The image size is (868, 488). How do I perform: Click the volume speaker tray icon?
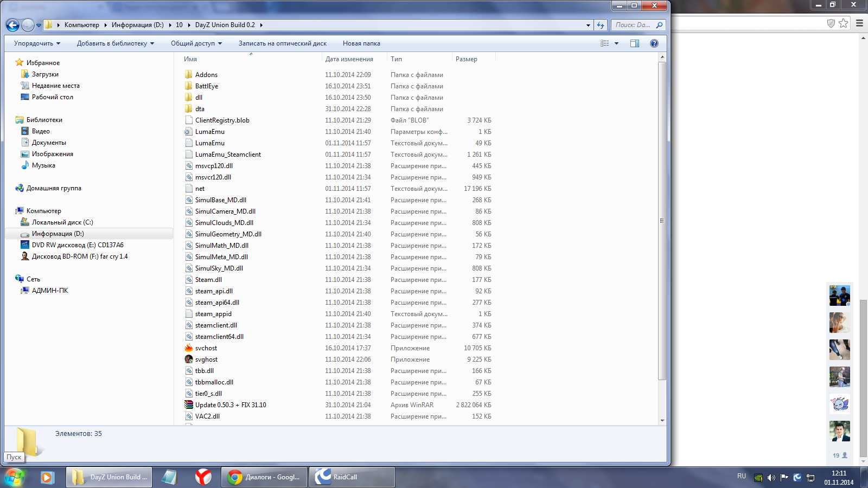tap(771, 478)
